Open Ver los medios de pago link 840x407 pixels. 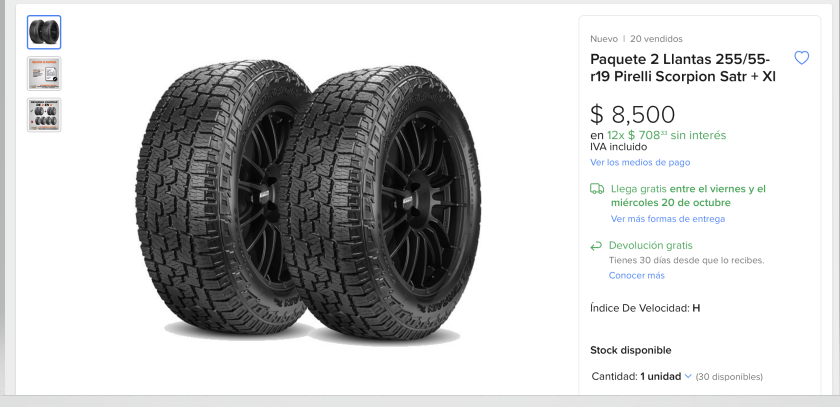tap(640, 162)
